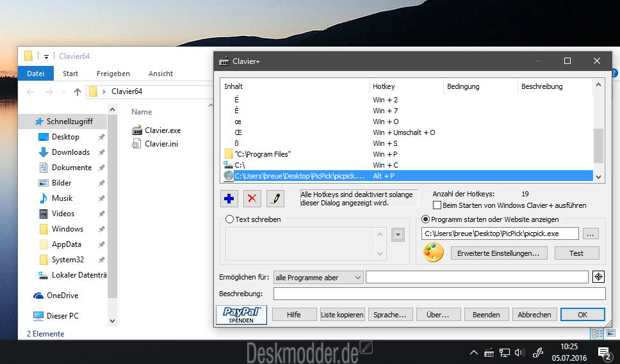The image size is (620, 364).
Task: Open Datei tab in Explorer
Action: [x=36, y=74]
